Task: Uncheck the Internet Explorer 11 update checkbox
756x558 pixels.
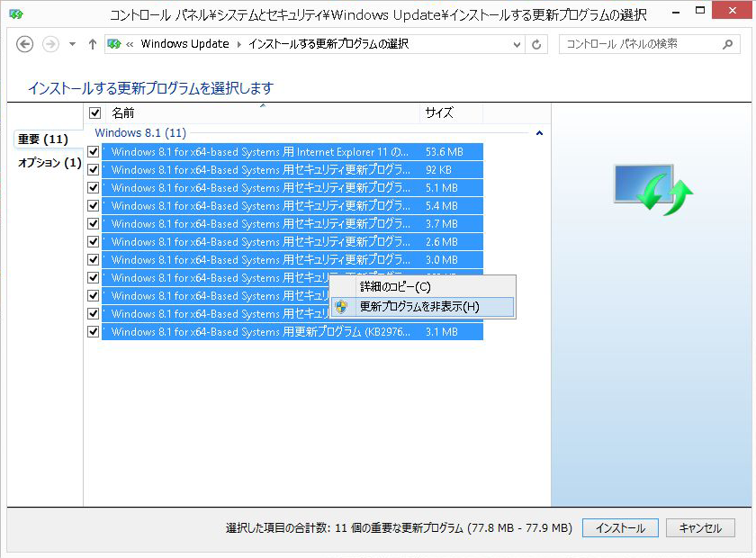Action: (x=94, y=152)
